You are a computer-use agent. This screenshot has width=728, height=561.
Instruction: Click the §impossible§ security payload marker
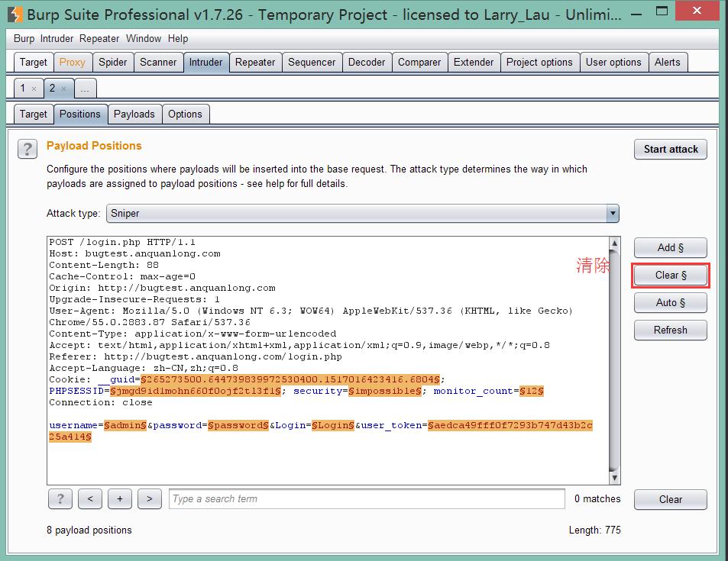(x=385, y=391)
